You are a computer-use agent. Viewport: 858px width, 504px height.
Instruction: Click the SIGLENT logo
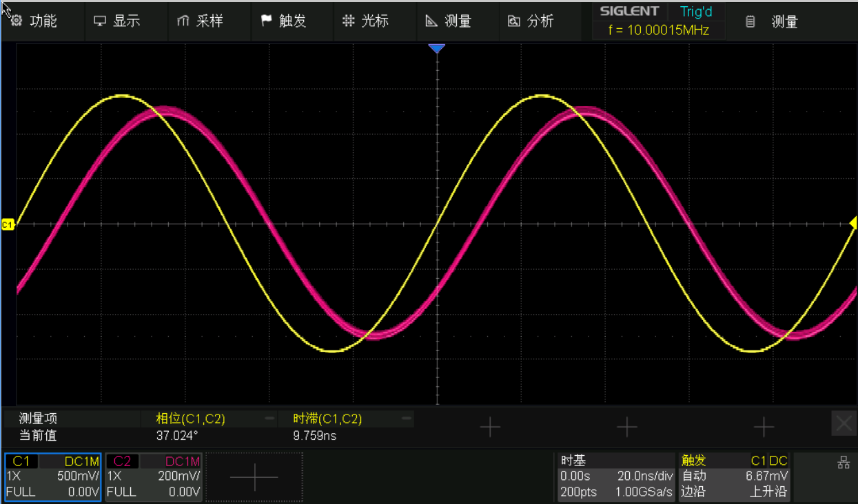click(x=629, y=12)
